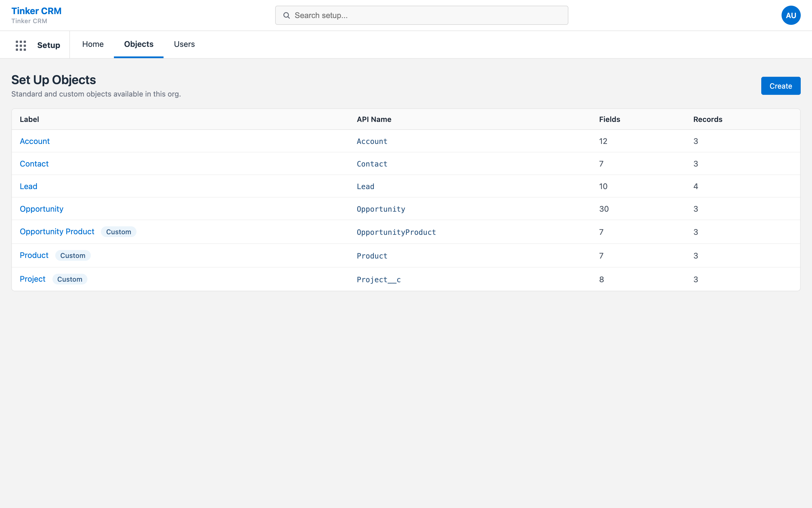Click the Fields column header
The width and height of the screenshot is (812, 508).
[609, 119]
